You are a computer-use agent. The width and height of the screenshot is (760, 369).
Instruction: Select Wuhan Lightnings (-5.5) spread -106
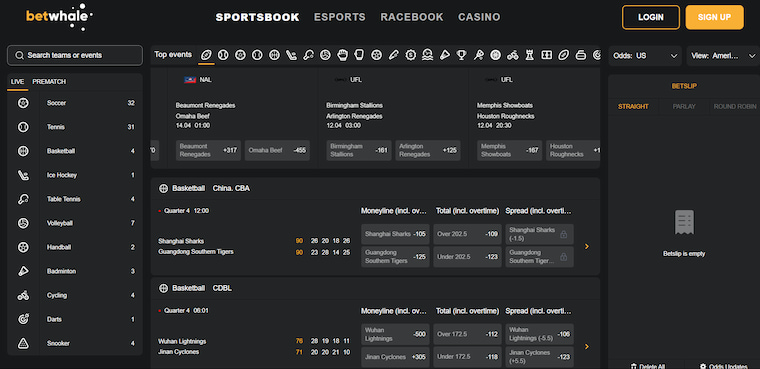[539, 334]
